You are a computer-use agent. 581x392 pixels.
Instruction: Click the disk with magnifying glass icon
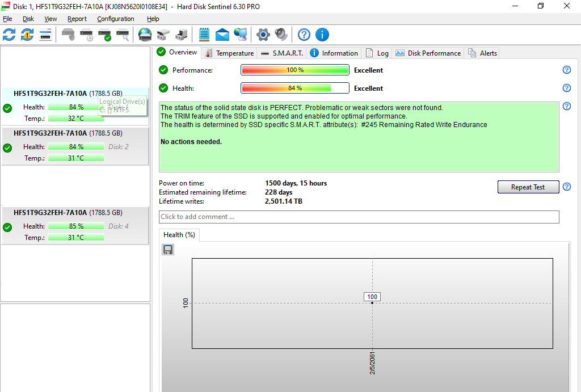(123, 35)
